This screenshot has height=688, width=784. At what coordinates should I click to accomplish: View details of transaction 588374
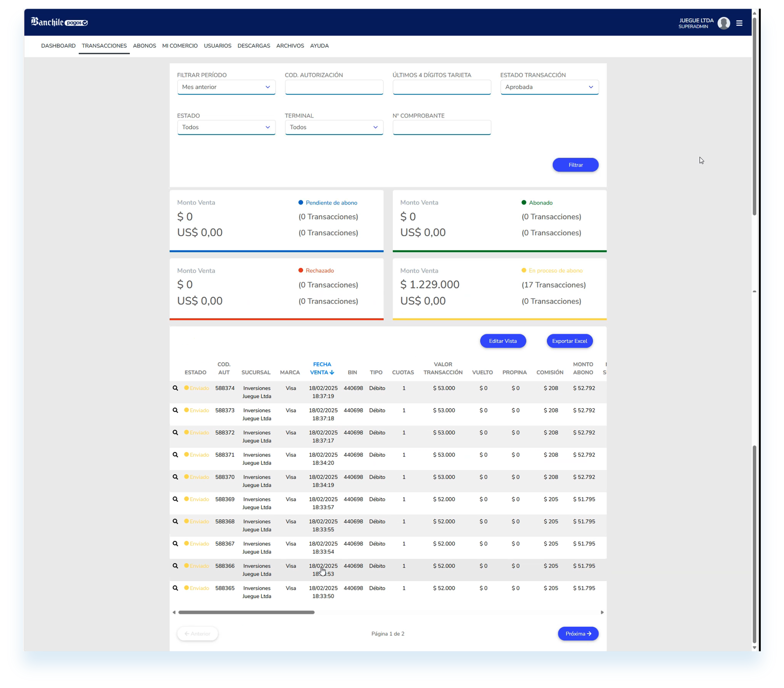[x=175, y=388]
